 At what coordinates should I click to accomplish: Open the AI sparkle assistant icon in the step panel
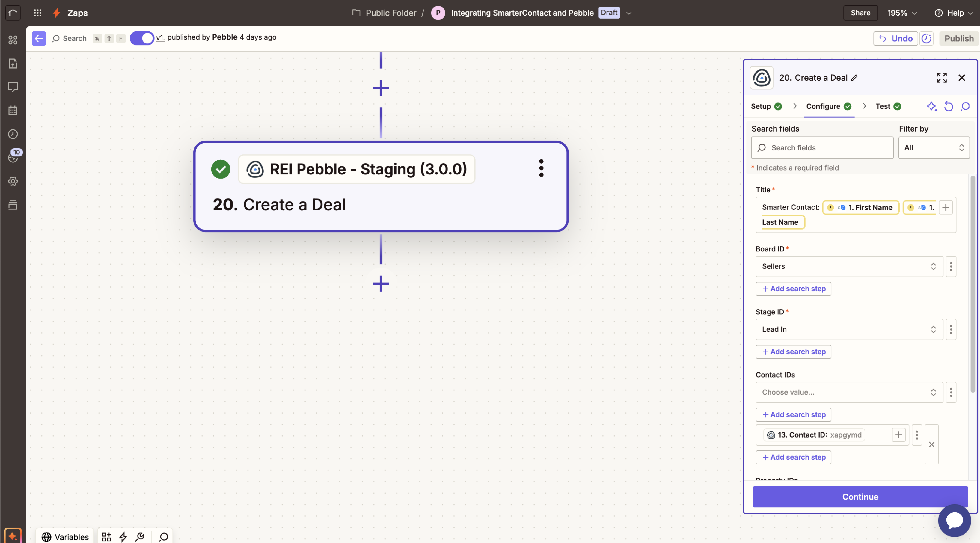932,106
